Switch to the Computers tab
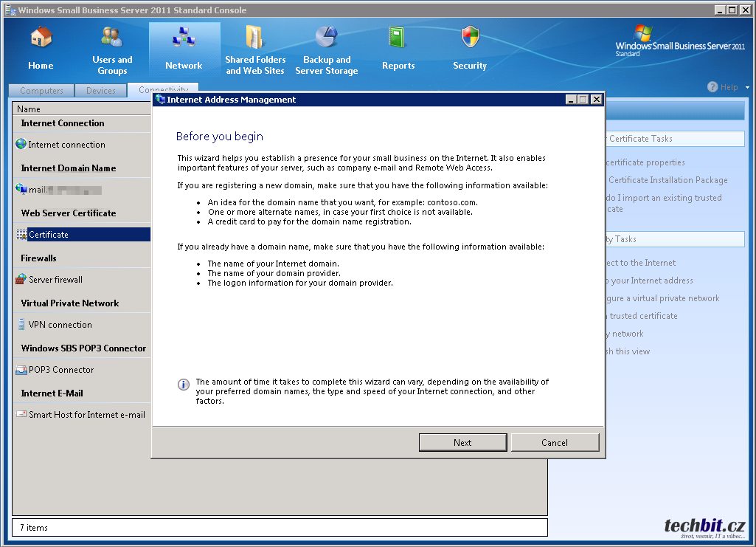Screen dimensions: 756x547 pos(41,91)
